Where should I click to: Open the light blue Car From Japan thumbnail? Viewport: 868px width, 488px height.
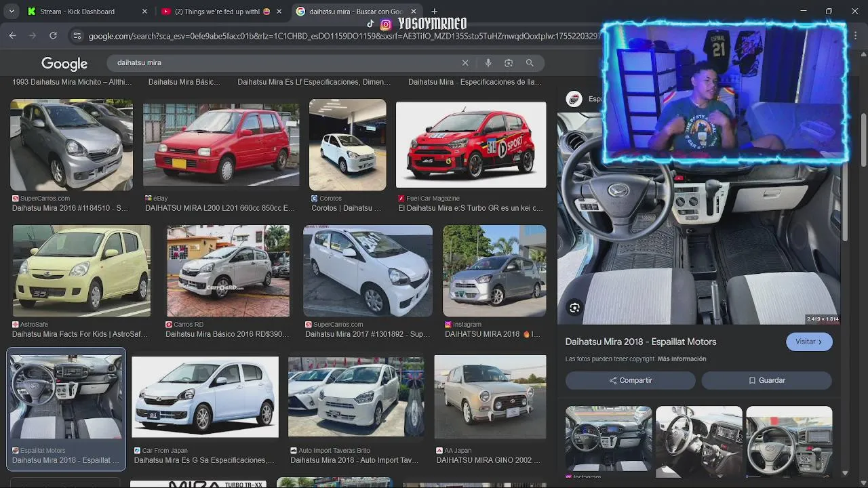205,397
